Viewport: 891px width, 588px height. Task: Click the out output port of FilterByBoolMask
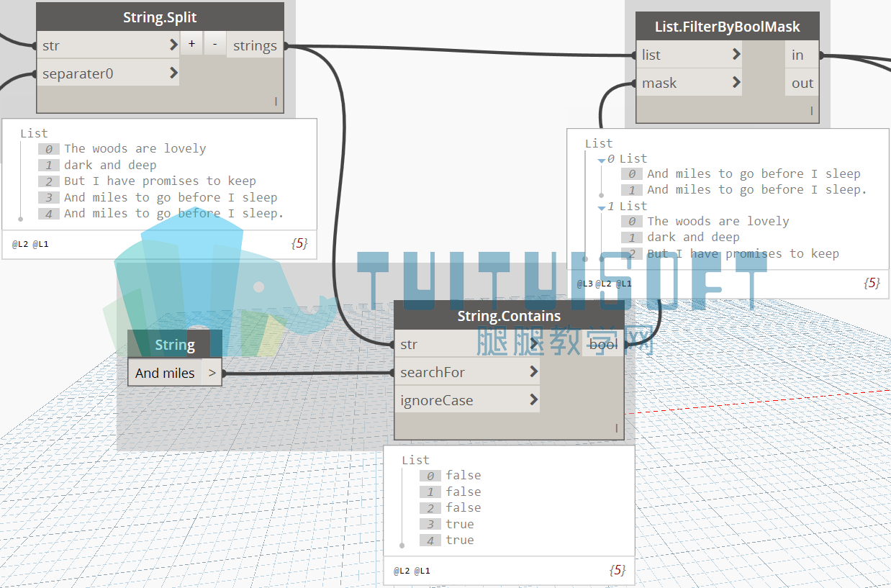pyautogui.click(x=802, y=83)
